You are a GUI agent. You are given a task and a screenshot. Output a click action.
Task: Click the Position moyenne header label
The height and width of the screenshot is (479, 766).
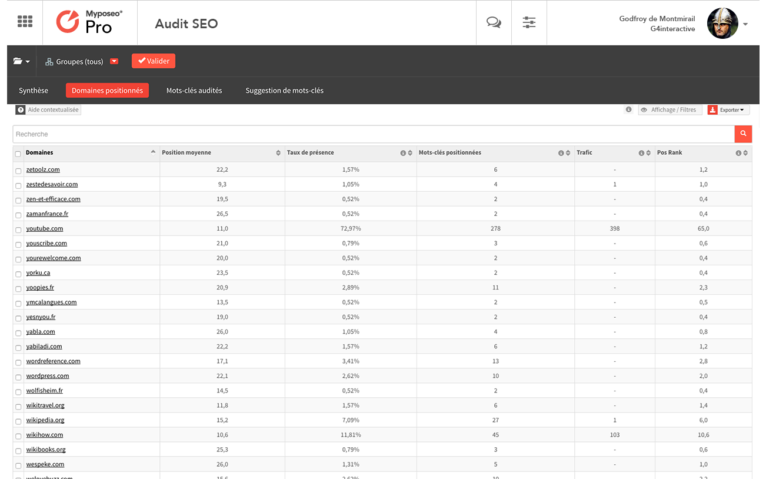pyautogui.click(x=186, y=152)
